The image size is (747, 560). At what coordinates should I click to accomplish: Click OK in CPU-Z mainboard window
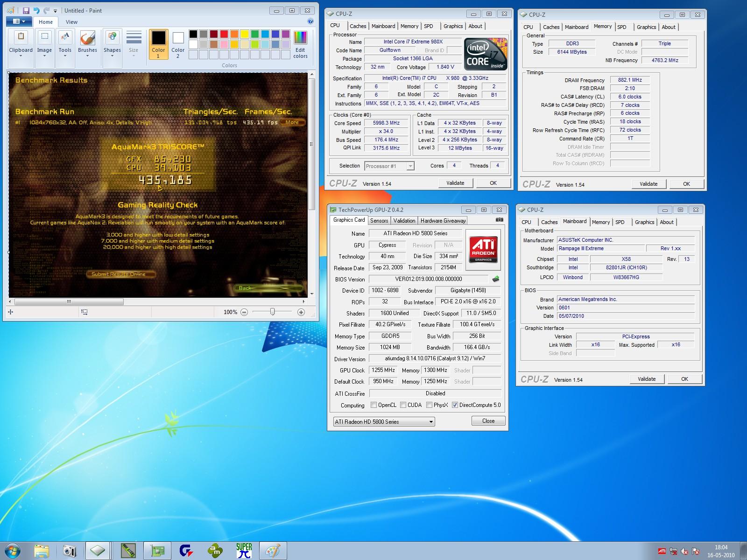click(684, 379)
